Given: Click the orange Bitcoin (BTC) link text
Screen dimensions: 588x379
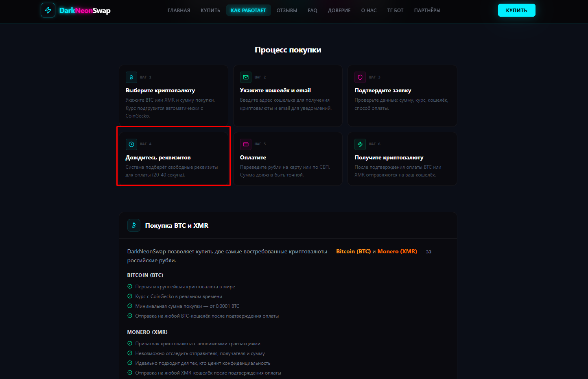Looking at the screenshot, I should click(x=353, y=251).
